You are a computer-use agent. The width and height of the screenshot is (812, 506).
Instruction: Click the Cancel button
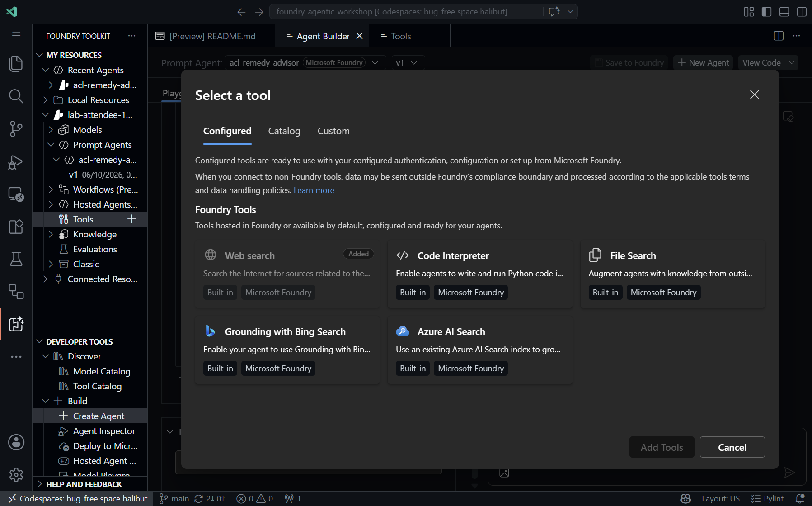[x=732, y=447]
